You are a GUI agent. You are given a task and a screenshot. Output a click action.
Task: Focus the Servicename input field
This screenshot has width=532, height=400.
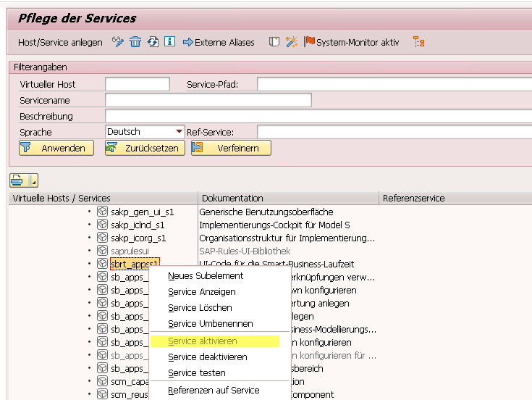click(208, 100)
